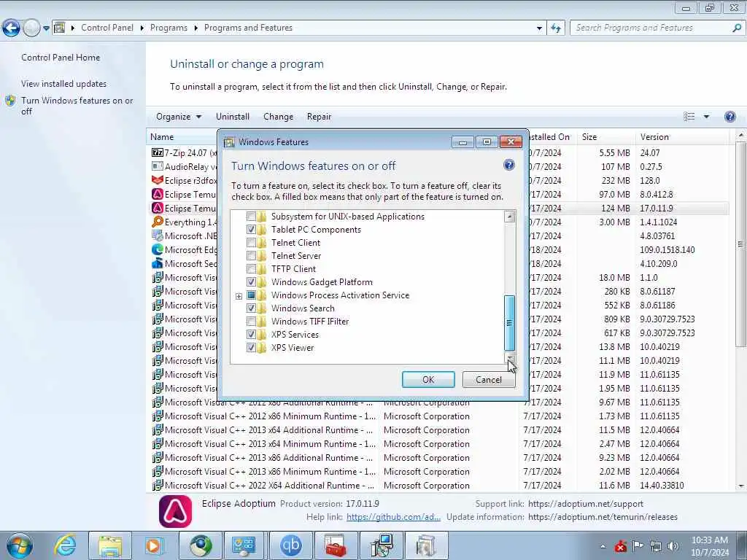This screenshot has height=560, width=747.
Task: Click the search magnifier icon
Action: 736,28
